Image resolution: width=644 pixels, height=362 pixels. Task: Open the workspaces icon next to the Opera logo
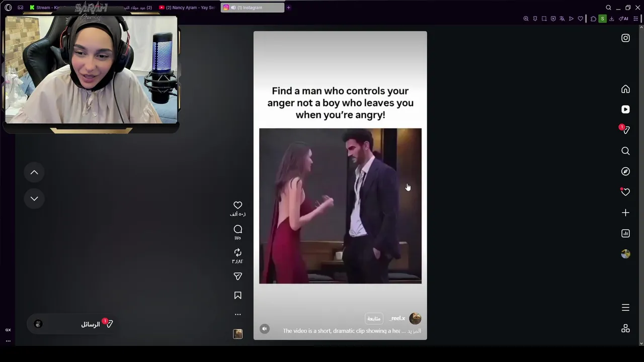(20, 8)
